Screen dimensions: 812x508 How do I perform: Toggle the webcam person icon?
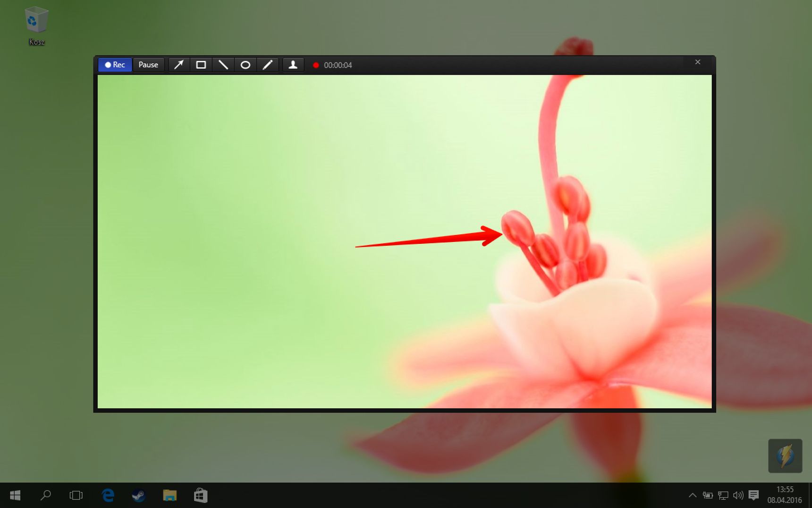pos(293,65)
